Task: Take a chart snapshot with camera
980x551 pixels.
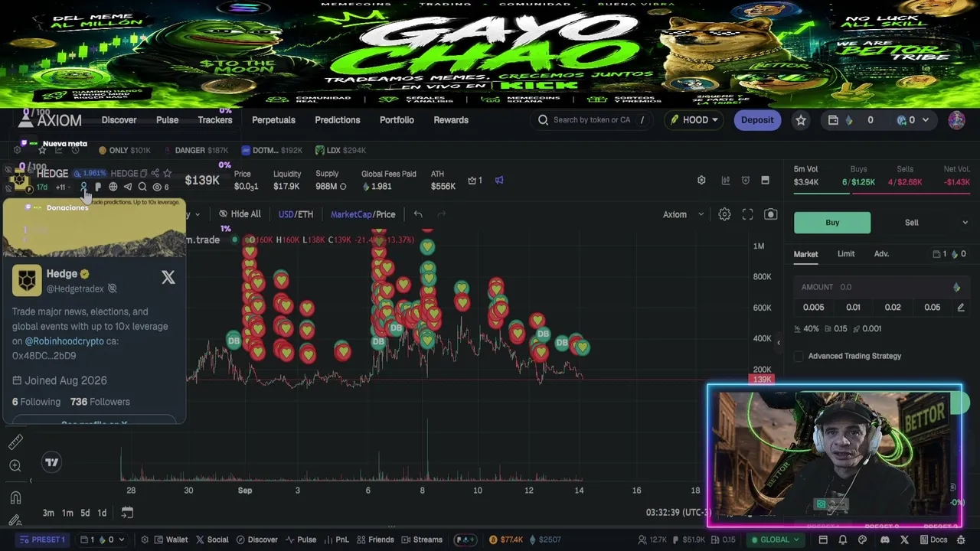Action: tap(770, 214)
